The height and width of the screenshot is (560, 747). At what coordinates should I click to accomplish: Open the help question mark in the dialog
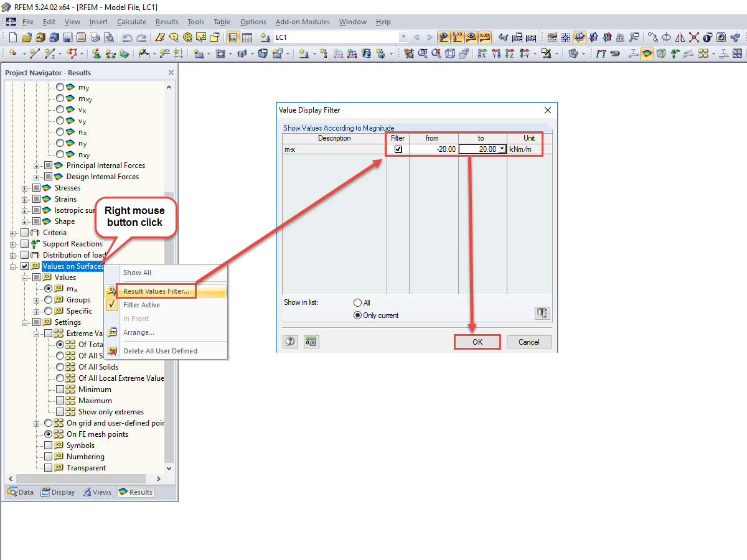pyautogui.click(x=290, y=341)
